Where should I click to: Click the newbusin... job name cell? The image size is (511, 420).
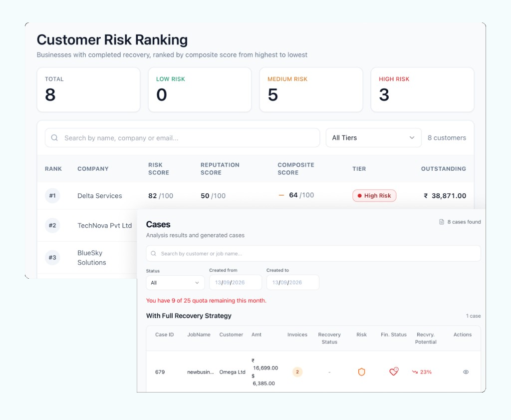pyautogui.click(x=201, y=372)
